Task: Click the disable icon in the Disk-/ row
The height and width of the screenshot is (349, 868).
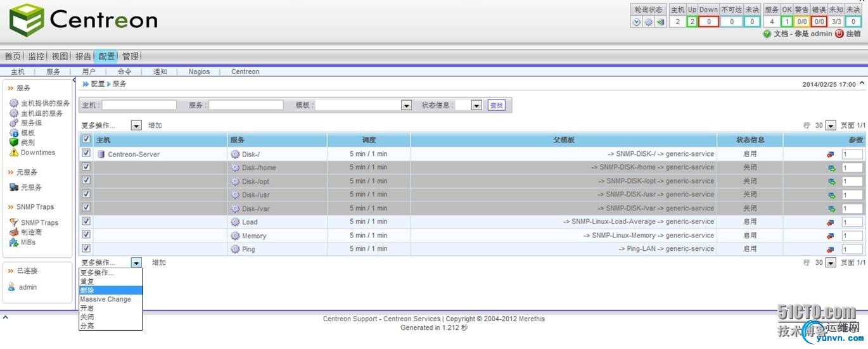Action: (x=831, y=155)
